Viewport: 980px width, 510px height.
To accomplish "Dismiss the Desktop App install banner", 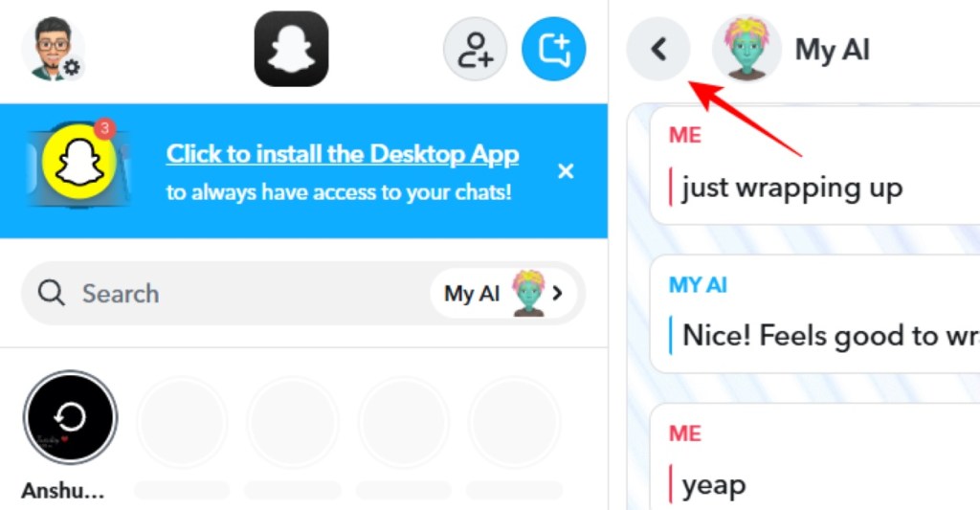I will 566,171.
